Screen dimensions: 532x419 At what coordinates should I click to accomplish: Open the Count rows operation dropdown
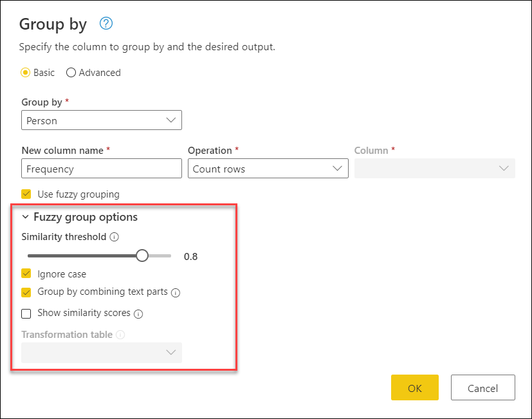click(268, 169)
